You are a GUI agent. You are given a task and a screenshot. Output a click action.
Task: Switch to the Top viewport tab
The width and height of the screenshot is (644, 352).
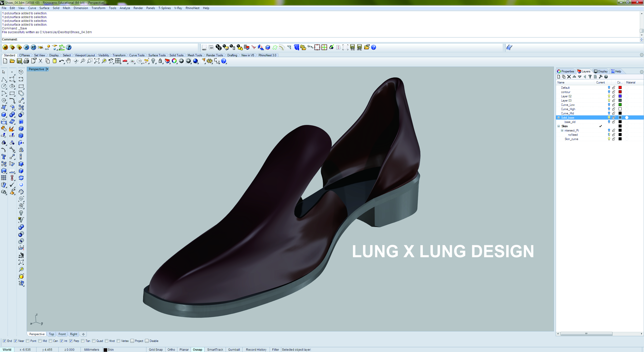point(52,334)
